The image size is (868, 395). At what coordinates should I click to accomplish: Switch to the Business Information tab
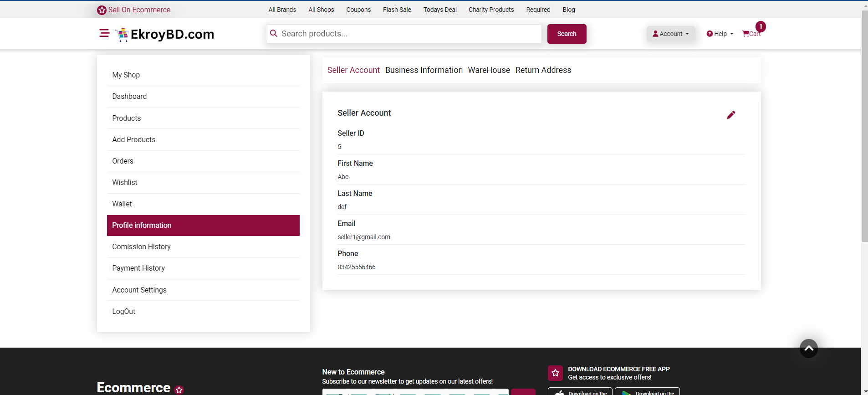(x=424, y=70)
